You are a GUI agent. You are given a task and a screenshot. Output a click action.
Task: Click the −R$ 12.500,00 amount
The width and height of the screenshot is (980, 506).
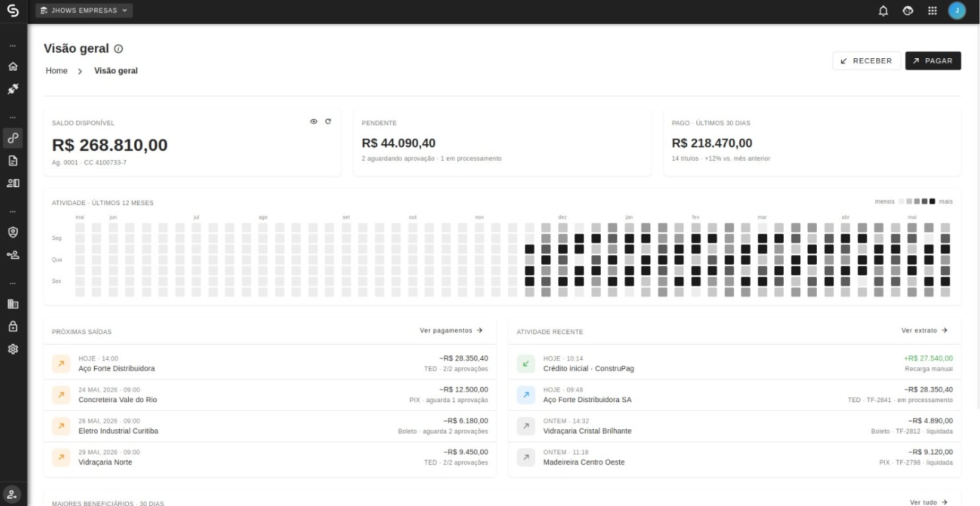click(463, 390)
